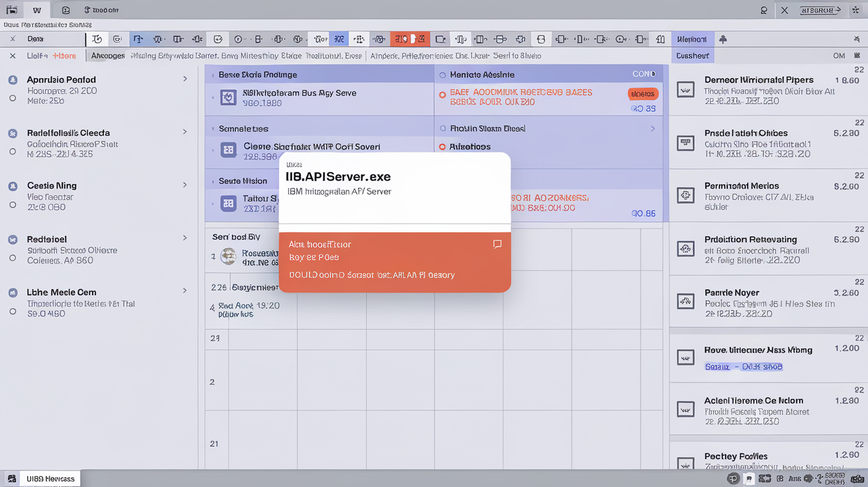Click the icon of the Reve Uirieaner Mss Mbmg card
The image size is (868, 487).
tap(685, 357)
